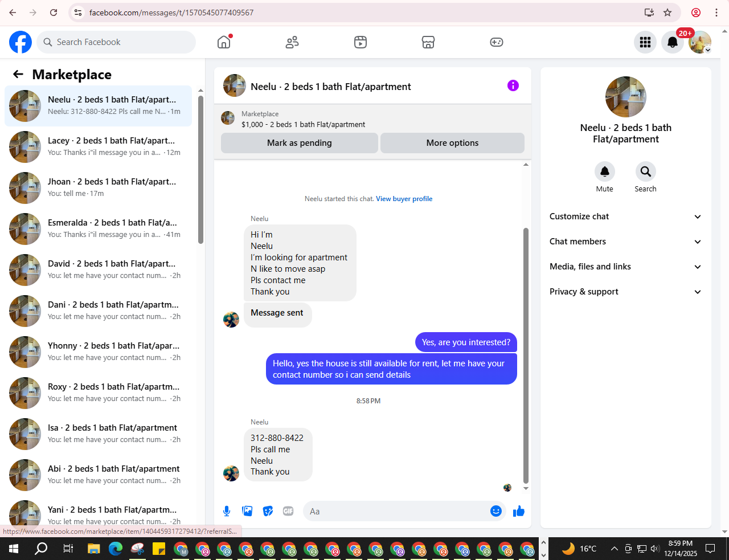Open the Video (Watch) icon
The height and width of the screenshot is (560, 729).
point(361,42)
